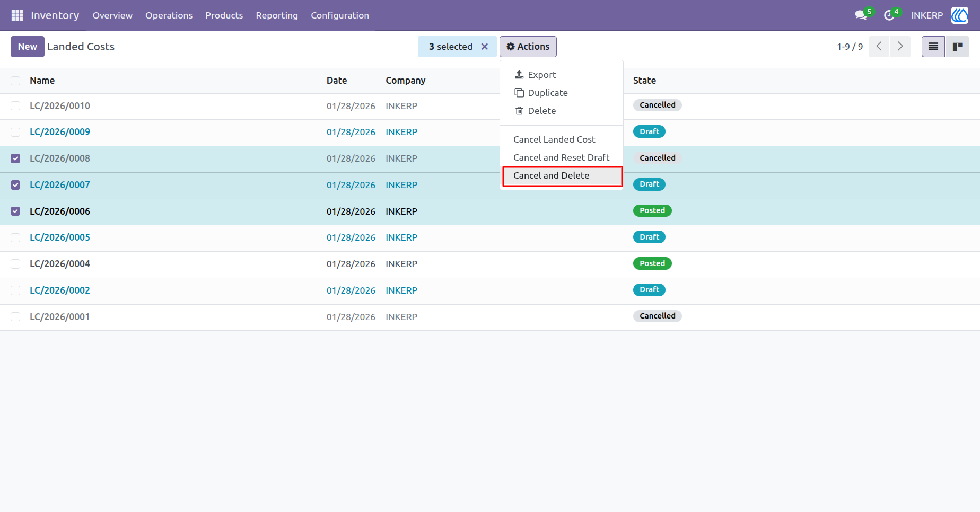Uncheck the LC/2026/0007 row checkbox
The image size is (980, 512).
pos(15,185)
